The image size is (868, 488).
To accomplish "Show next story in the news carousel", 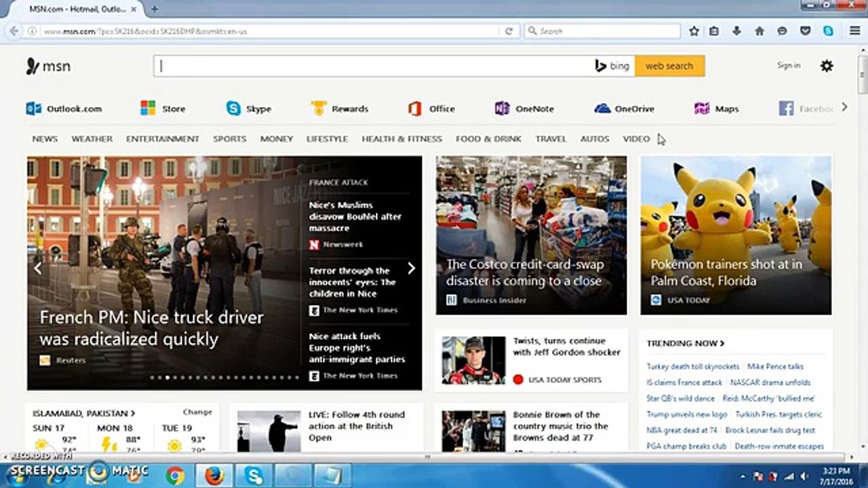I will [x=411, y=268].
